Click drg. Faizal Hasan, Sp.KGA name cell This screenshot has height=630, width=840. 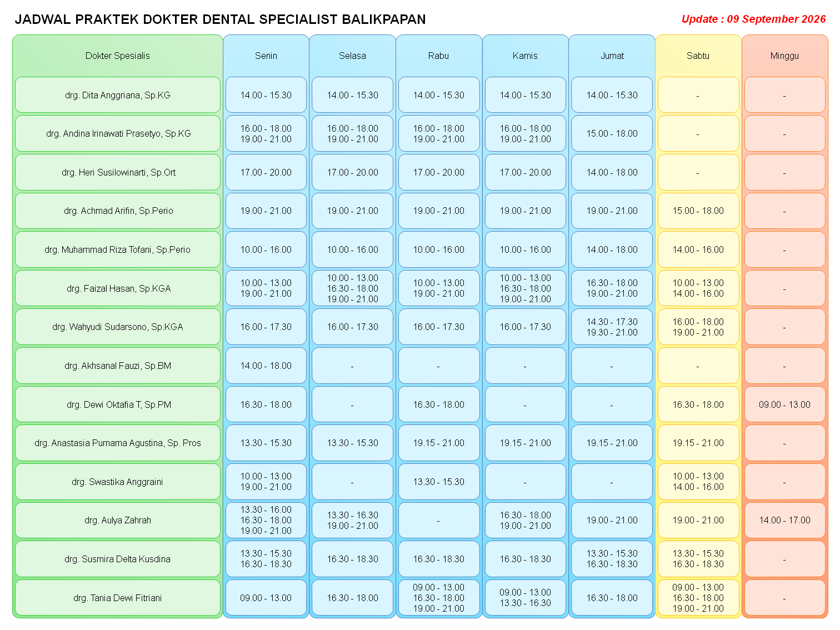click(118, 288)
